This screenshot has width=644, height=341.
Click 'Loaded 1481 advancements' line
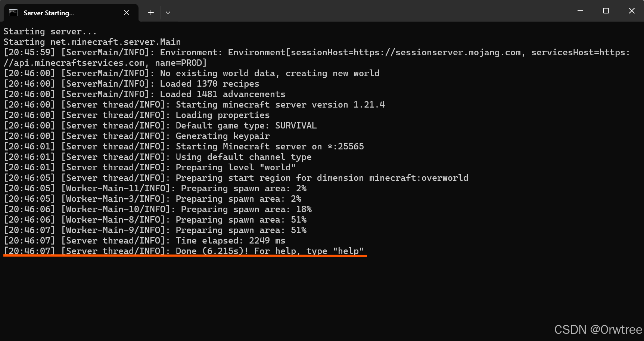pos(144,94)
